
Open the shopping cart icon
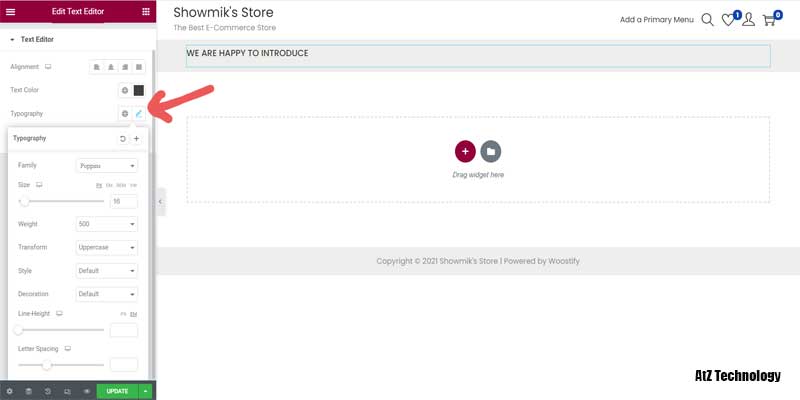coord(771,19)
